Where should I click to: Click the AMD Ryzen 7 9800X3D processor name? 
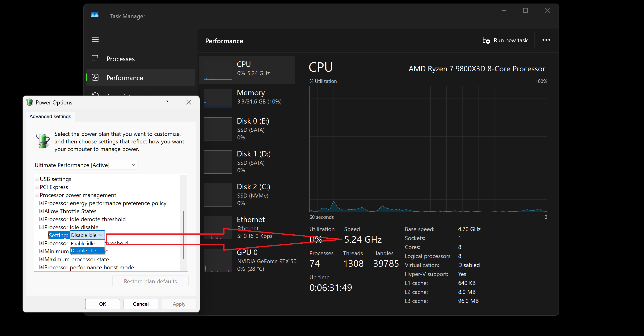click(x=477, y=69)
